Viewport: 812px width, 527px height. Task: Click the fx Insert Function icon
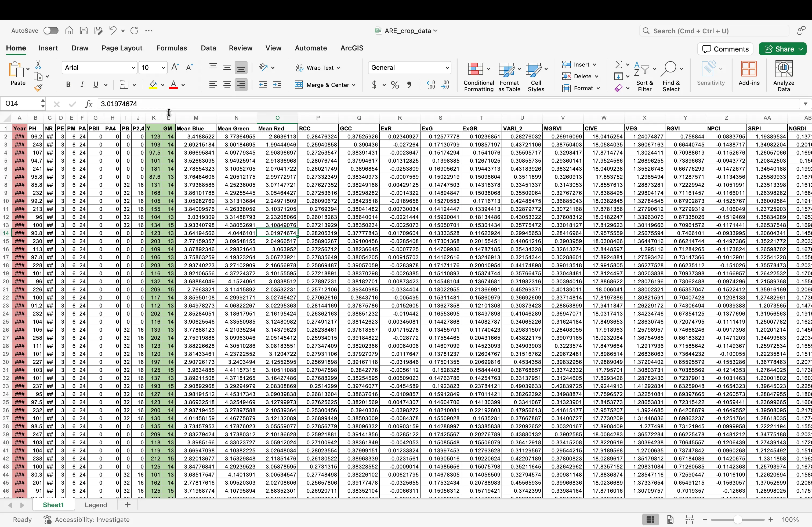click(89, 104)
